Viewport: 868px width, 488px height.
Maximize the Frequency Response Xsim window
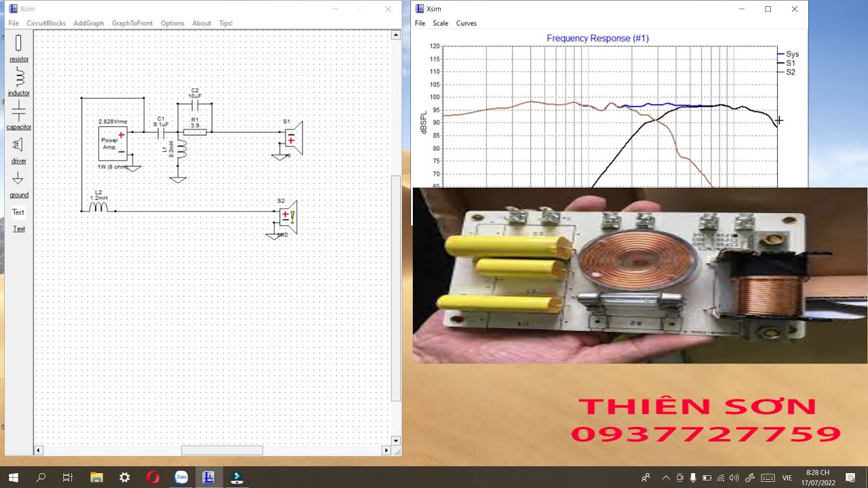768,9
